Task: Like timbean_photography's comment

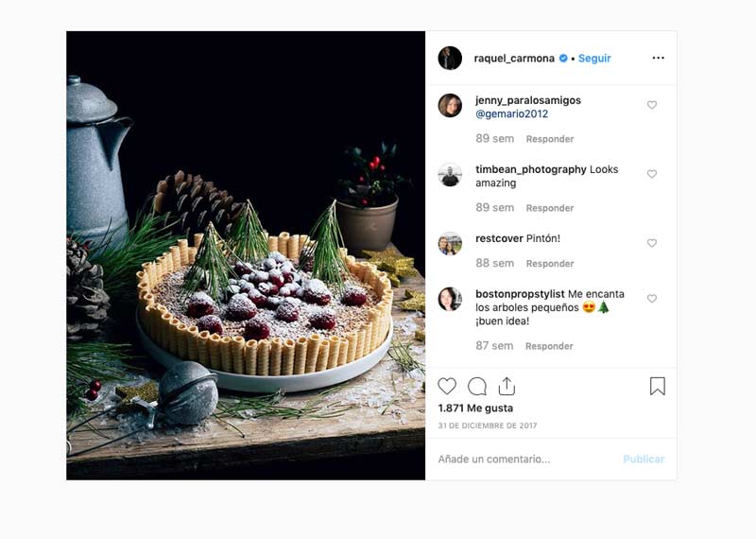Action: coord(652,174)
